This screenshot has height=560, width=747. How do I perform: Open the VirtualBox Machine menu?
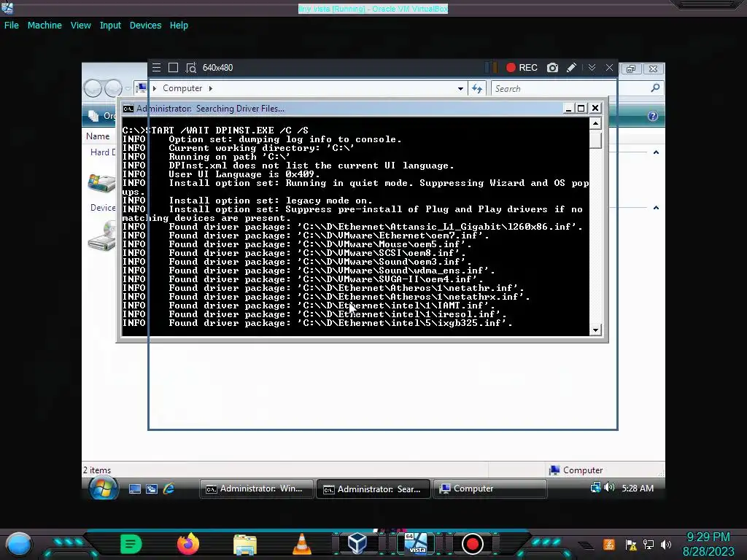(44, 26)
